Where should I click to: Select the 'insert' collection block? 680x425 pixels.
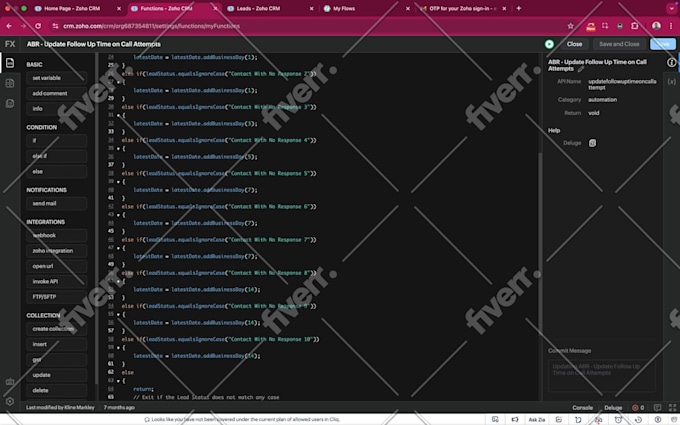[56, 344]
